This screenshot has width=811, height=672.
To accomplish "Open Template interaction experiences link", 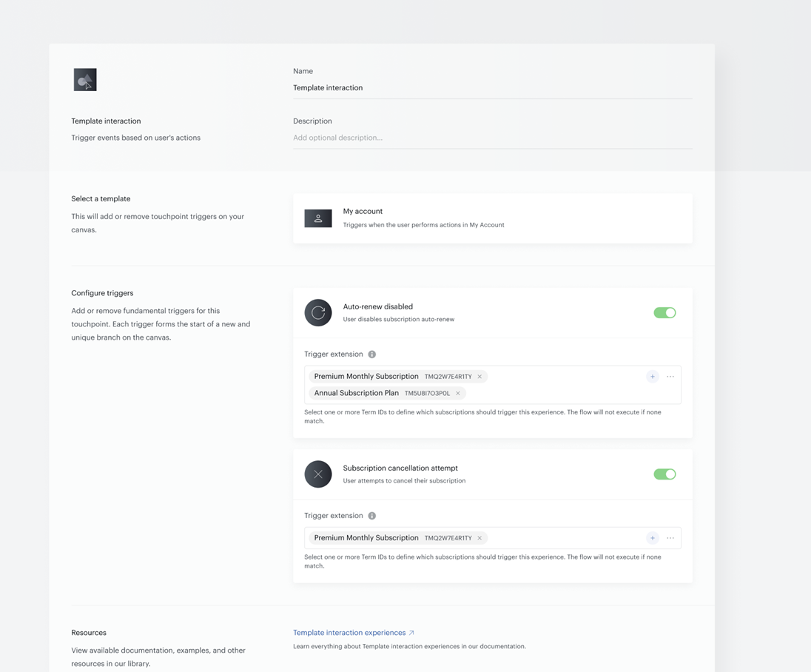I will coord(349,633).
